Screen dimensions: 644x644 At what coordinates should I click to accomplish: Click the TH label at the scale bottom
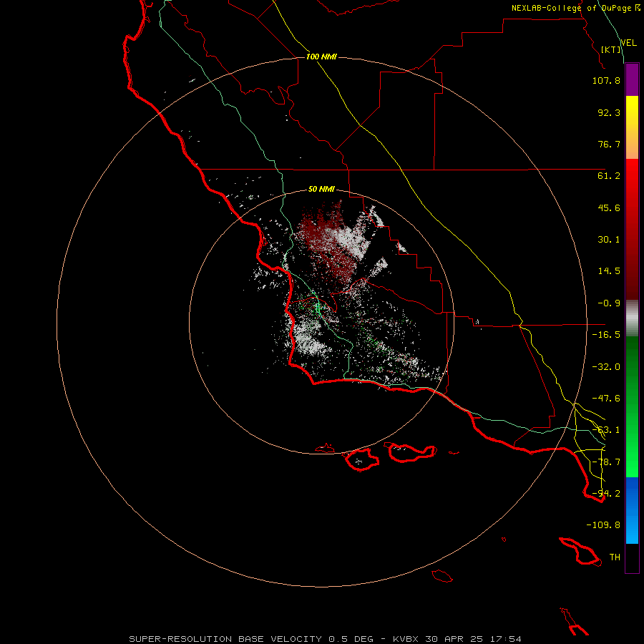pos(615,557)
